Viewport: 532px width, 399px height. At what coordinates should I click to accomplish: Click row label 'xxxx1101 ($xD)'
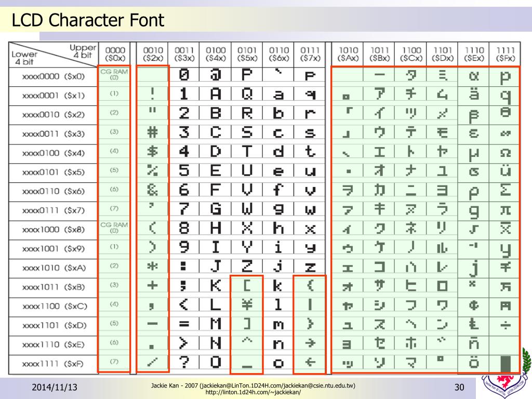[54, 325]
